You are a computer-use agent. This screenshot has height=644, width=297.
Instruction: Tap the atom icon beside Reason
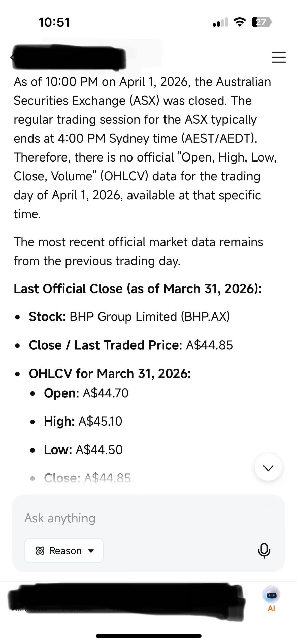40,551
